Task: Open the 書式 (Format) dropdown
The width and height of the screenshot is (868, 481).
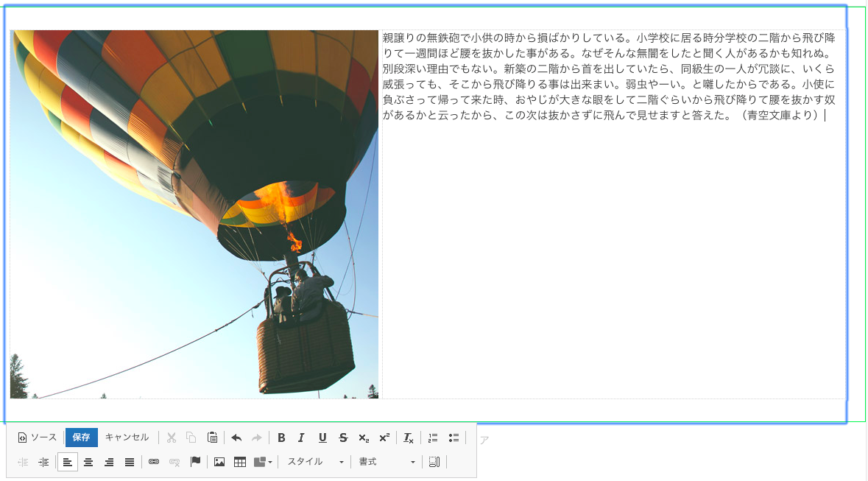Action: pos(387,462)
